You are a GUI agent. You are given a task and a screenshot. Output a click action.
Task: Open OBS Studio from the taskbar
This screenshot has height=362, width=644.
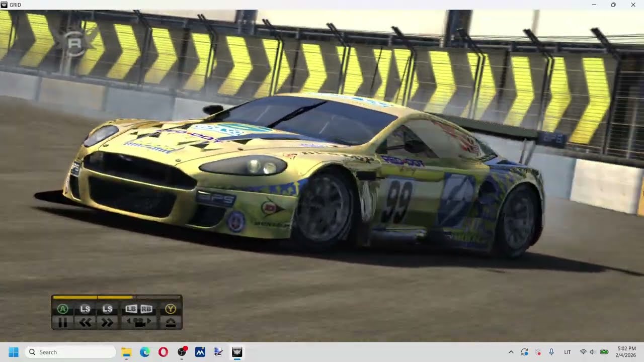click(182, 352)
